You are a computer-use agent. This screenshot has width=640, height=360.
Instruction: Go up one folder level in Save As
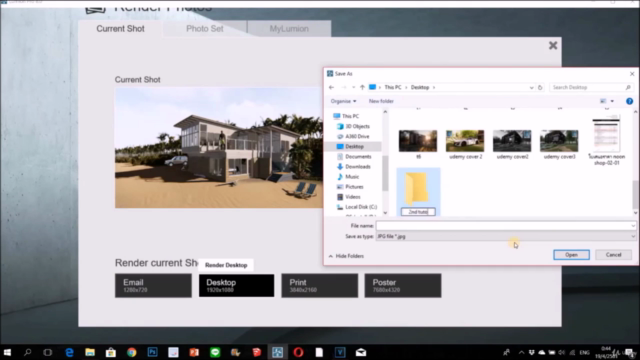pyautogui.click(x=362, y=87)
